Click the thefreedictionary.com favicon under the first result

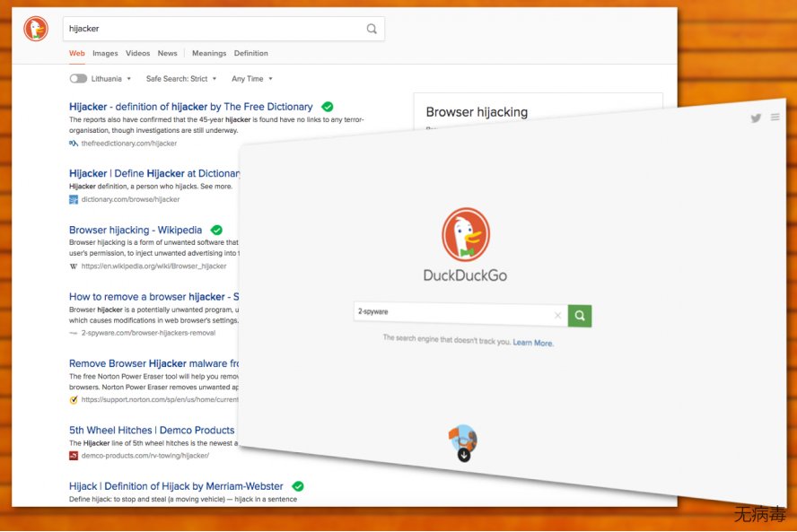coord(74,142)
